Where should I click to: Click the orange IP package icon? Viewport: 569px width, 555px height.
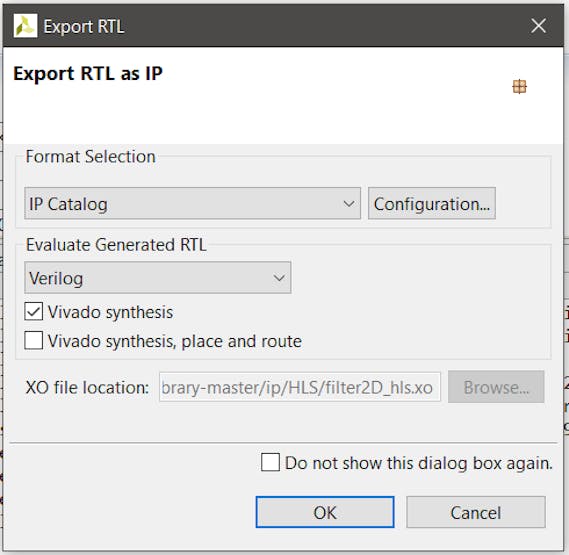(x=519, y=86)
